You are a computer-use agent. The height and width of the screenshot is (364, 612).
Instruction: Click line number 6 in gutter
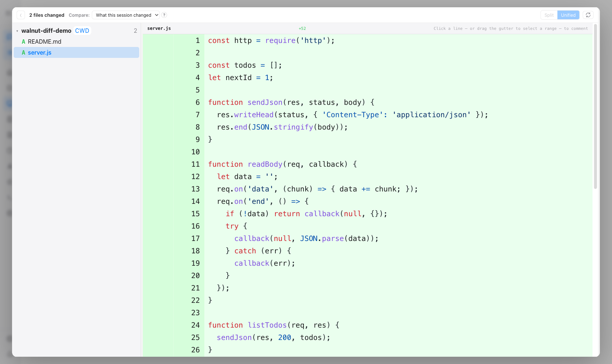[x=197, y=102]
